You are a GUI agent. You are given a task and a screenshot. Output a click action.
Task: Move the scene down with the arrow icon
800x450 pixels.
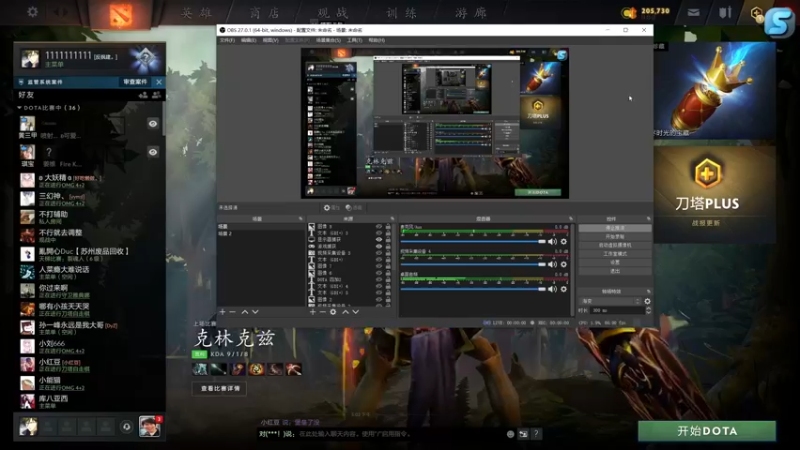(x=255, y=312)
